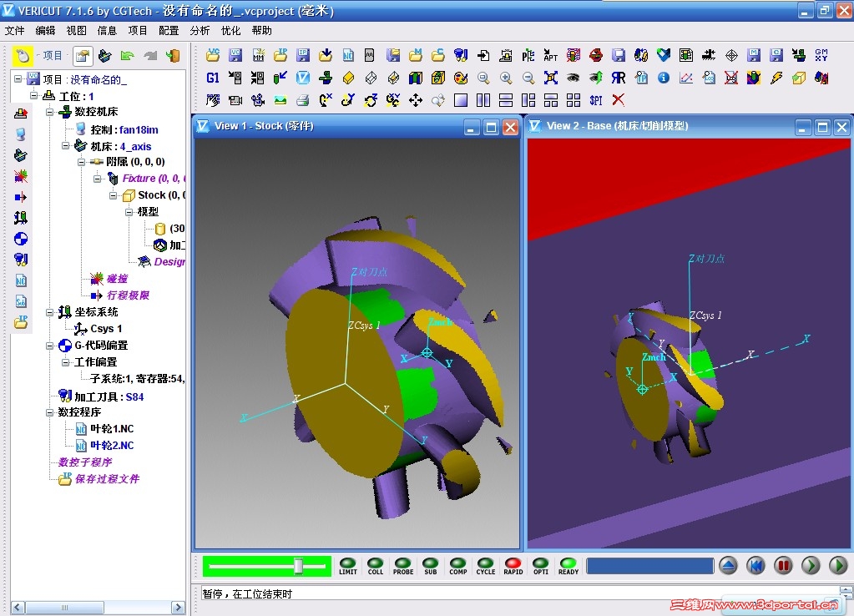Select the two vertical views layout icon

(x=483, y=100)
